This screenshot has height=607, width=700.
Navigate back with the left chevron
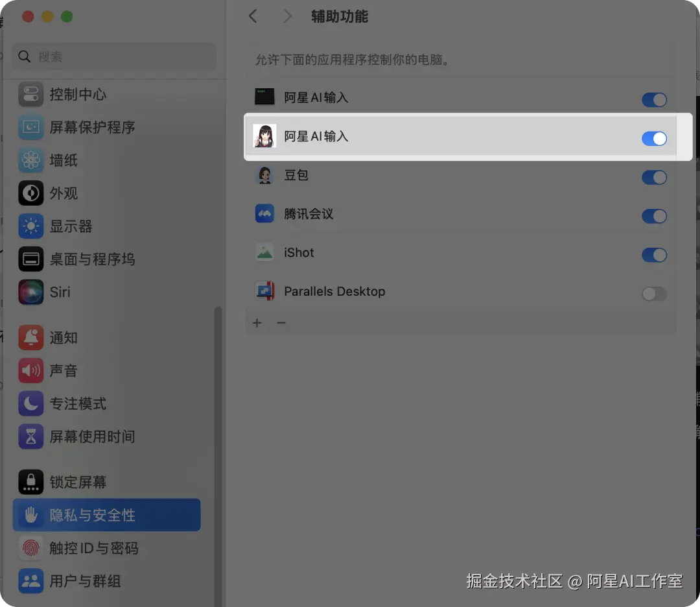[x=253, y=16]
